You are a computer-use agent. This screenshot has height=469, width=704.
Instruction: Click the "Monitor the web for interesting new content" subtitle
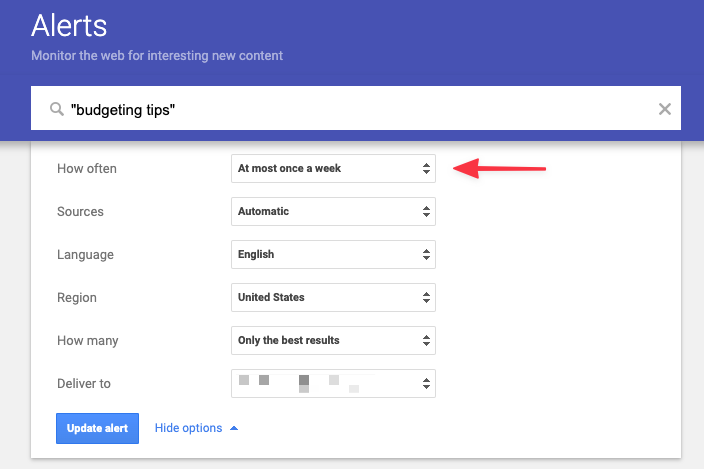tap(157, 56)
